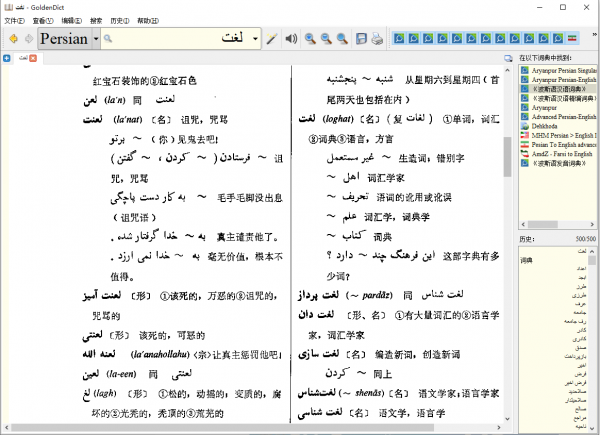Click the article pane scroll-down arrow
The image size is (600, 435).
507,419
